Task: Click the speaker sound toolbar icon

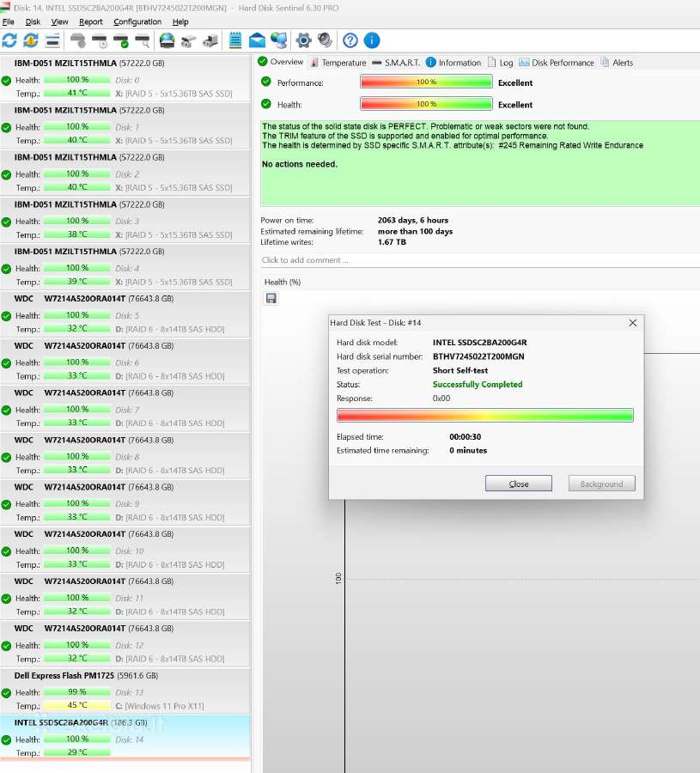Action: pyautogui.click(x=325, y=40)
